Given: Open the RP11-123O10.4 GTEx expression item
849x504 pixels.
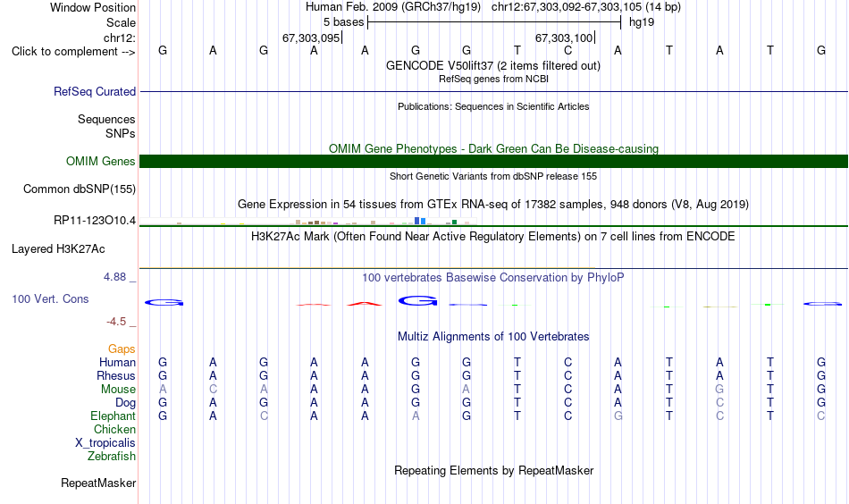Looking at the screenshot, I should pyautogui.click(x=94, y=221).
